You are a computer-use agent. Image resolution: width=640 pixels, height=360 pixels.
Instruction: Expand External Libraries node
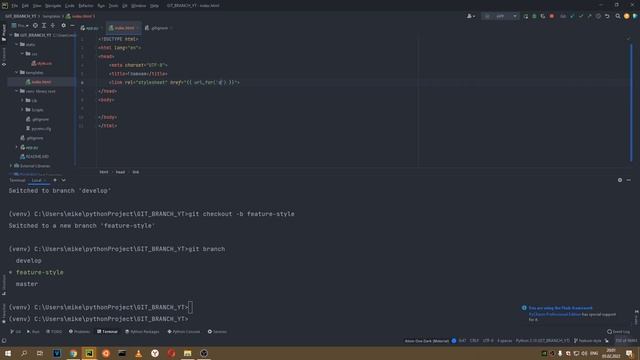11,166
